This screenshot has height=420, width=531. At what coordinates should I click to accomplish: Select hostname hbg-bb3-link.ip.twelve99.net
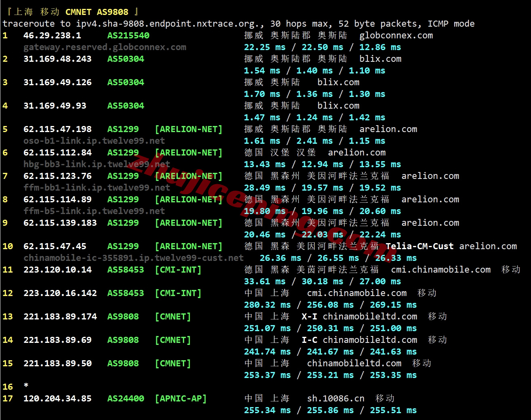[x=97, y=164]
